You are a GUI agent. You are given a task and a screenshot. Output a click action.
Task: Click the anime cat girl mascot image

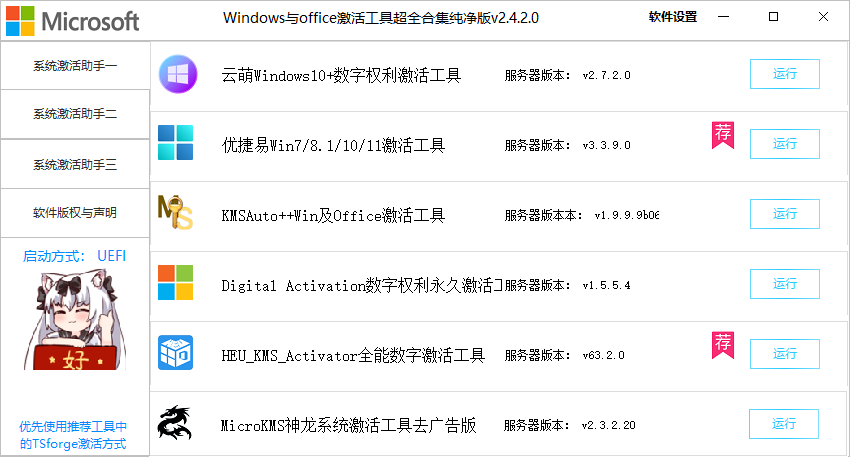74,320
